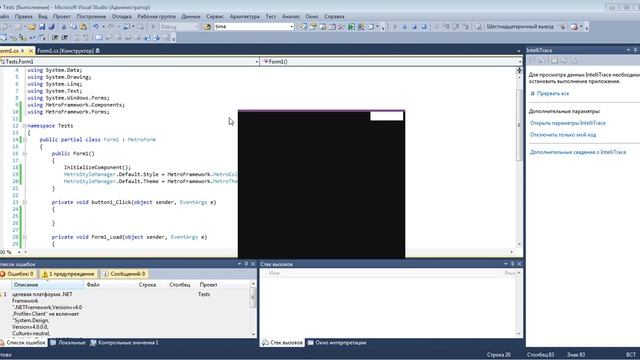
Task: Click the green Extension Manager toolbar icon
Action: pos(351,27)
